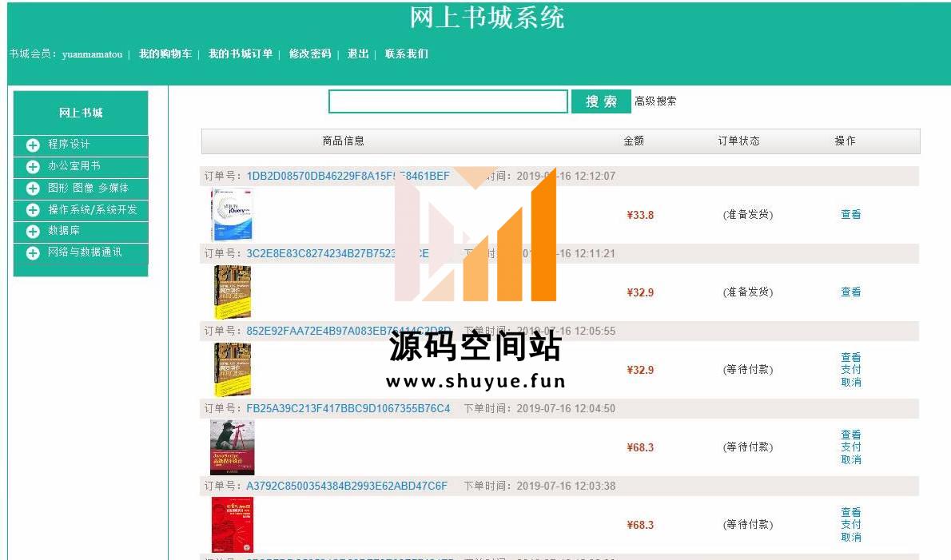Click the 网上书城 sidebar header

pyautogui.click(x=81, y=113)
